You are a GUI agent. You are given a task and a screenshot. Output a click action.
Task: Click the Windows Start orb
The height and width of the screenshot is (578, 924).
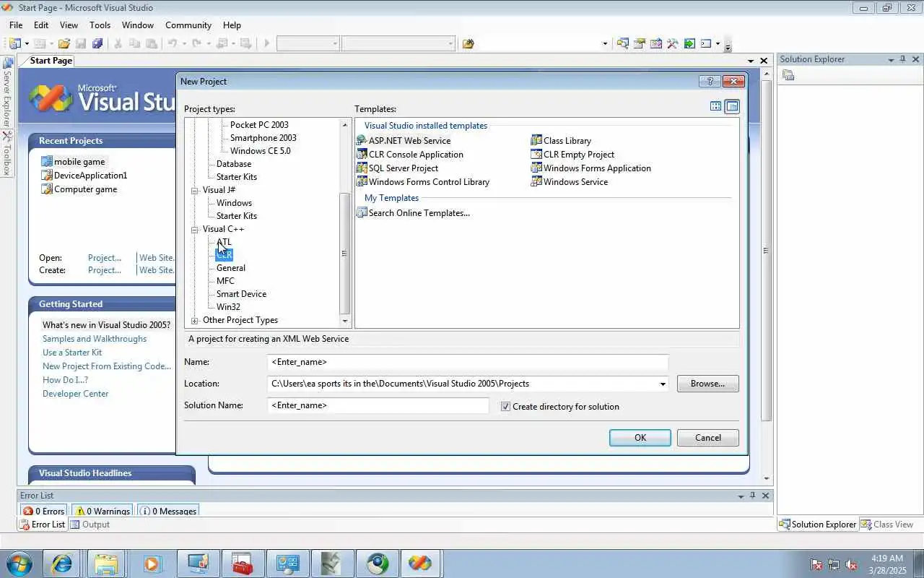(x=19, y=564)
